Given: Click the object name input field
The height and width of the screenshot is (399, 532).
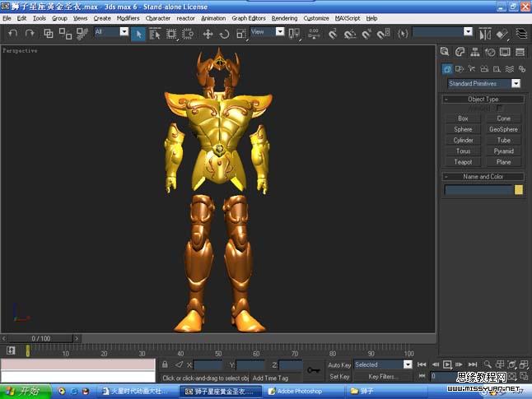Looking at the screenshot, I should click(x=478, y=189).
